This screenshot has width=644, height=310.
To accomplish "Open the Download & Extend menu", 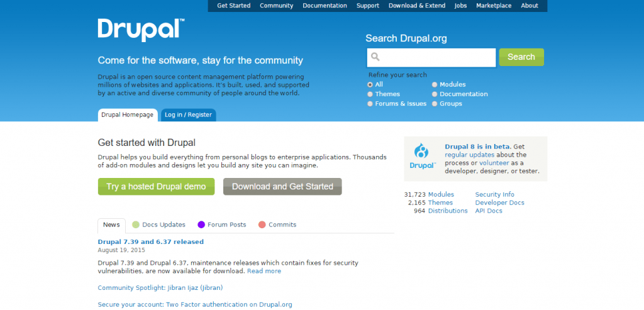I will pos(417,6).
